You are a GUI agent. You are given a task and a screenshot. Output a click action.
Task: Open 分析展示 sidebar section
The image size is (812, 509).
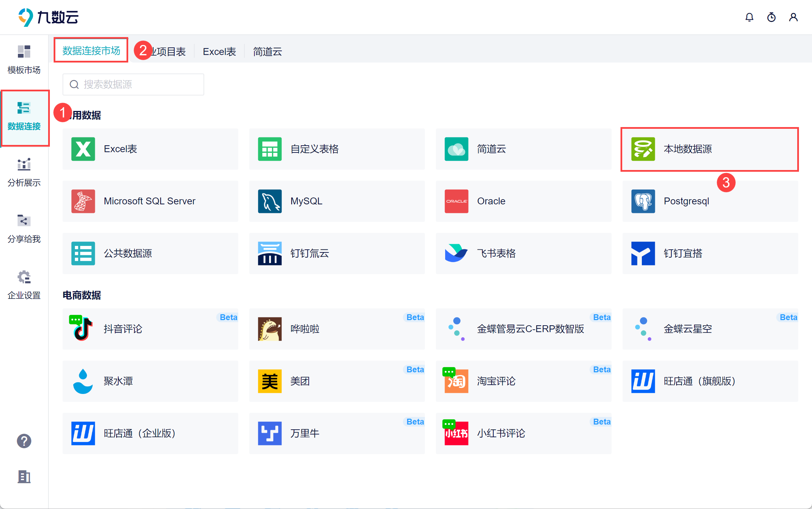[x=24, y=172]
